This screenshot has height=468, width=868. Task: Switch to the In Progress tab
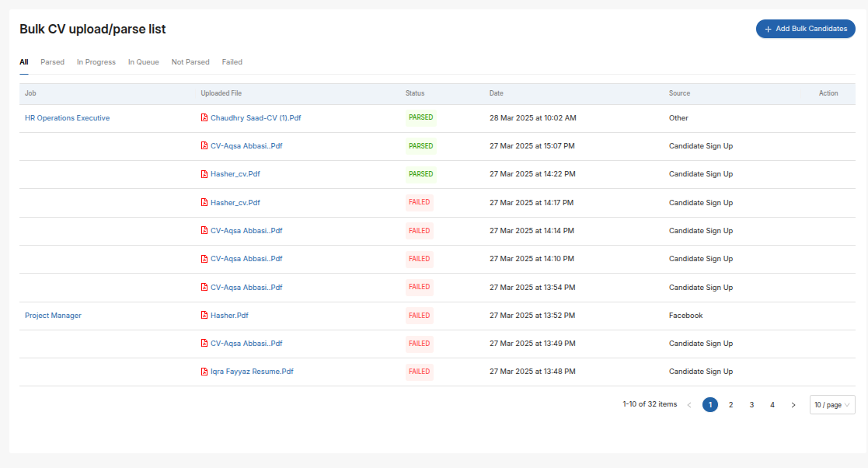(96, 62)
